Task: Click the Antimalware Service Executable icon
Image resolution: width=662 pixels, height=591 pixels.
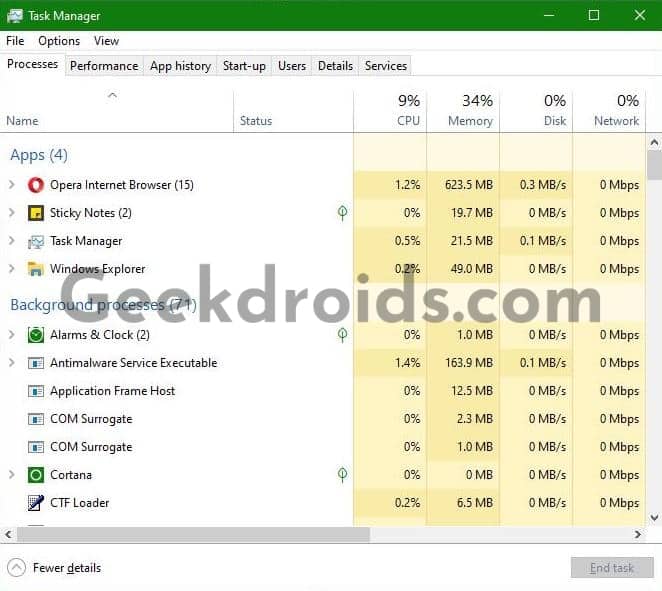Action: coord(36,363)
